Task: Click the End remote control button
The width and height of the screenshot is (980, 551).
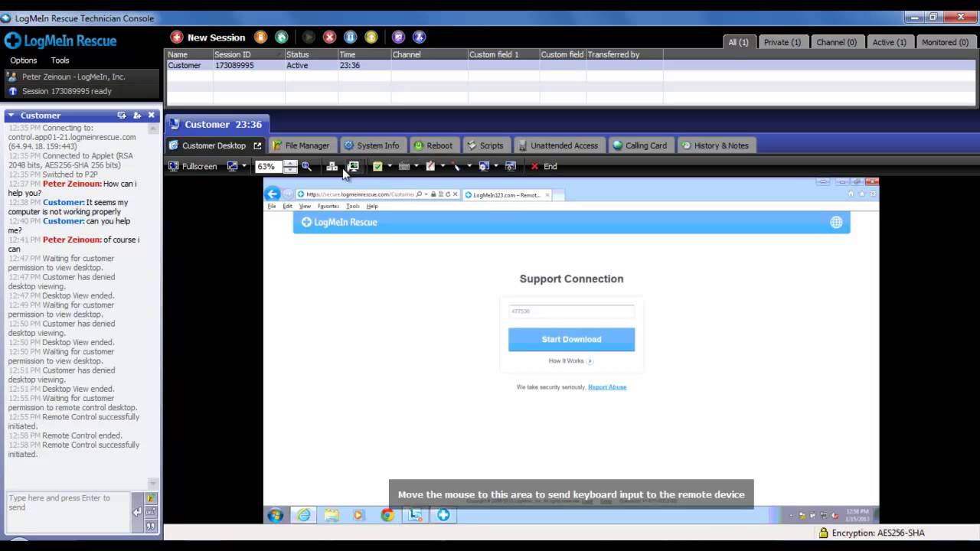Action: (x=544, y=166)
